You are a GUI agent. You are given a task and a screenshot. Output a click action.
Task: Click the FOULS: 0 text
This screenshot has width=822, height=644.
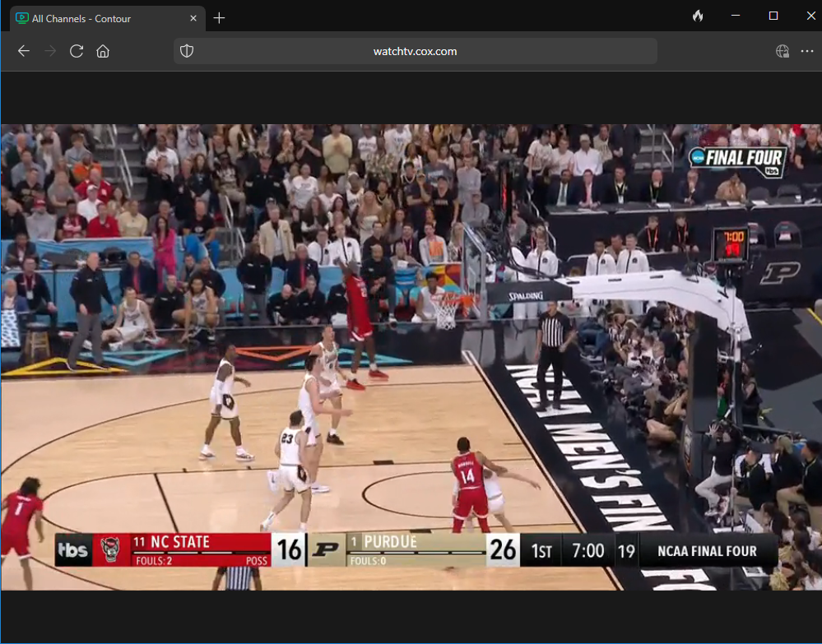click(x=368, y=561)
